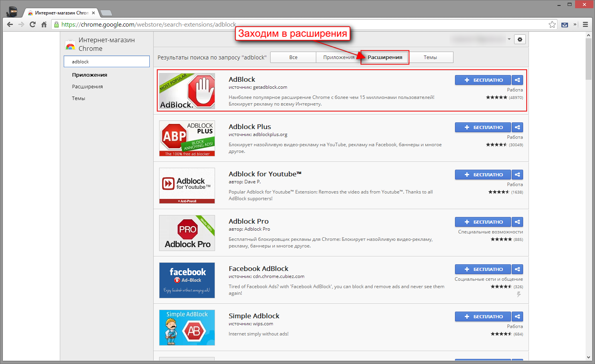Click the address bar URL

click(x=149, y=24)
